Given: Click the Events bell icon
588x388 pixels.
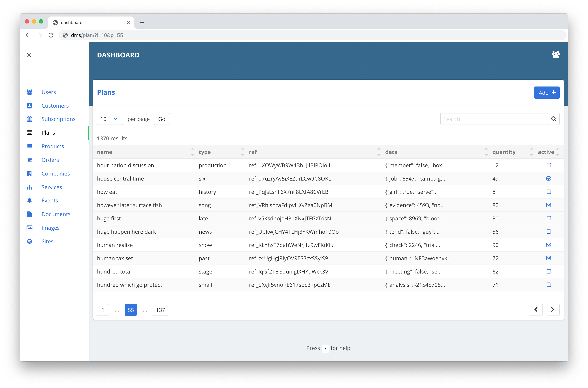Looking at the screenshot, I should [29, 200].
